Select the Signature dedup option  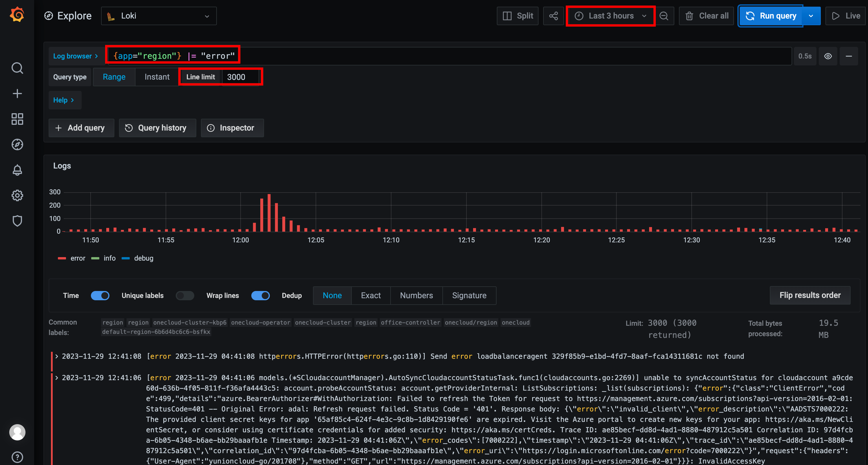[x=469, y=296]
